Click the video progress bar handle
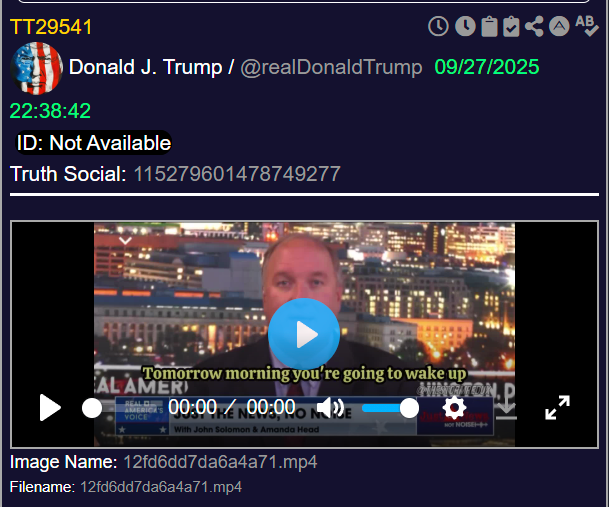609x507 pixels. [92, 408]
